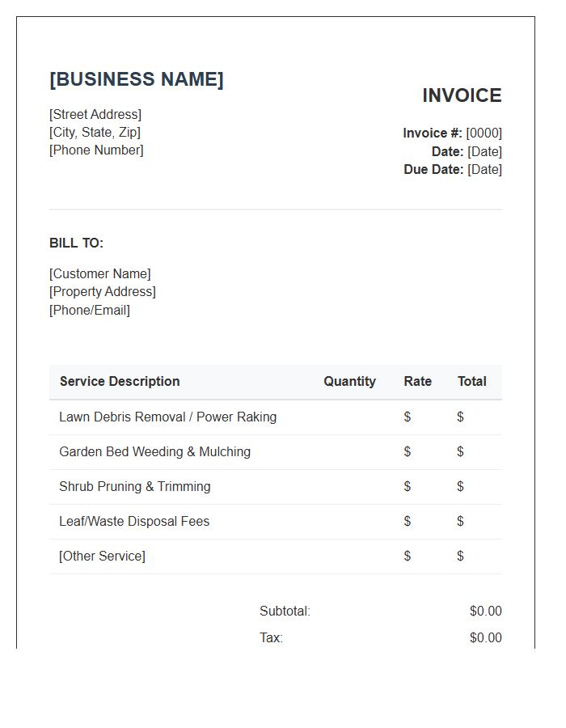Select Shrub Pruning & Trimming row
The image size is (566, 728).
tap(276, 487)
